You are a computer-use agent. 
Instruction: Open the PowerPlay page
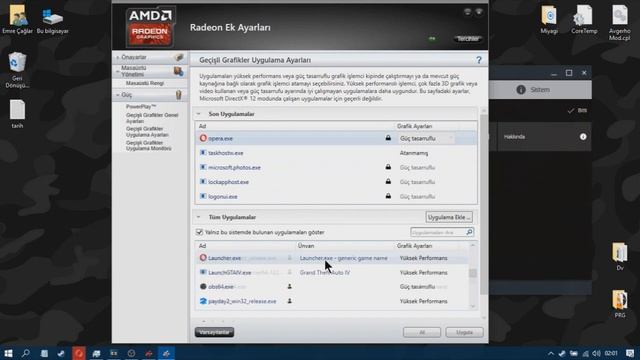(x=141, y=107)
